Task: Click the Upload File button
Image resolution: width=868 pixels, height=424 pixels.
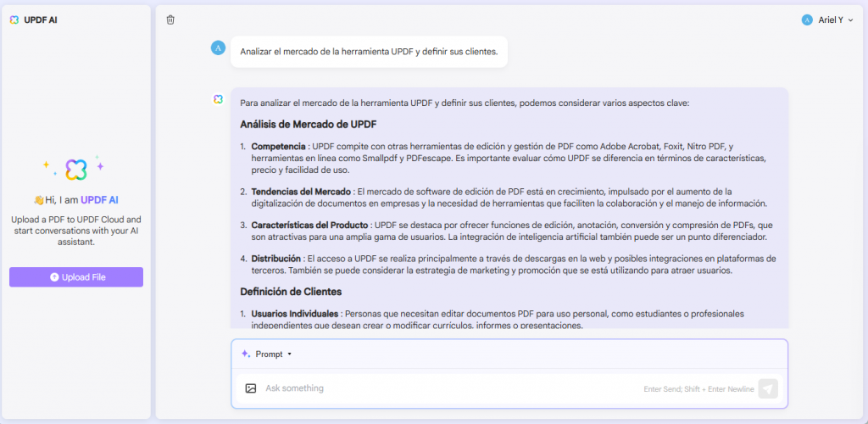Action: (x=75, y=277)
